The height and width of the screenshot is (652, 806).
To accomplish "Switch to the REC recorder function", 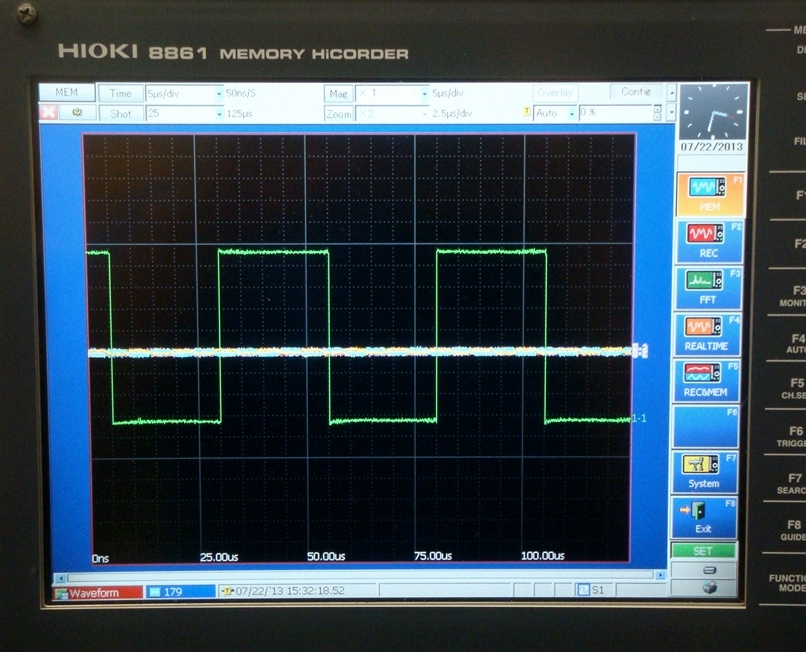I will (x=708, y=241).
